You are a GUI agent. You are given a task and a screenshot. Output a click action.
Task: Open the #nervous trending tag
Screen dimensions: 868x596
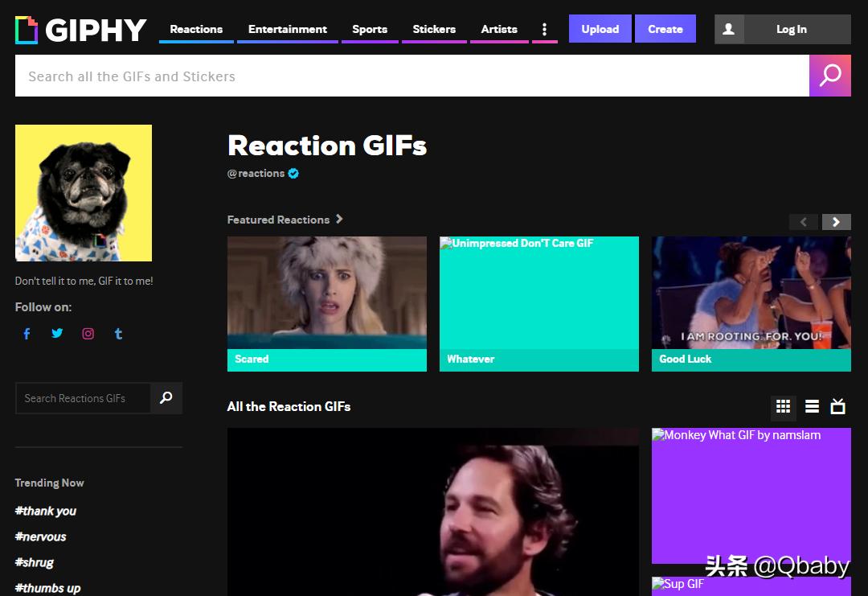40,536
